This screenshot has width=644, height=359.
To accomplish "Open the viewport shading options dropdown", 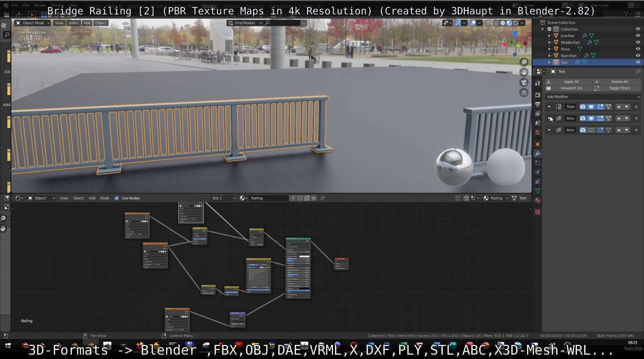I will (x=522, y=23).
